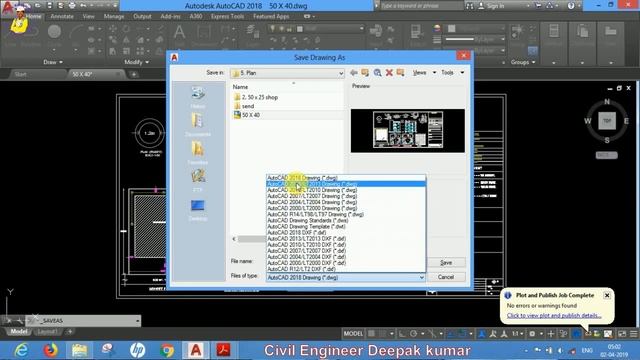Screen dimensions: 640x360
Task: Expand the Draw panel dropdown
Action: [x=53, y=62]
